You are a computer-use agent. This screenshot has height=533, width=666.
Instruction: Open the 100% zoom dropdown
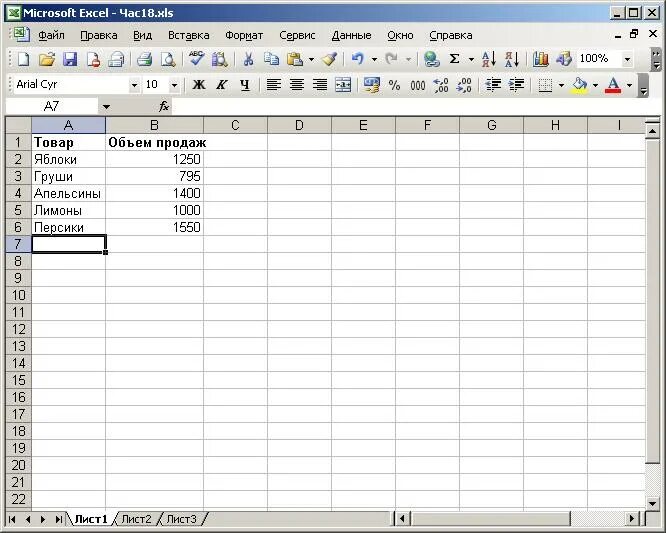(x=627, y=59)
